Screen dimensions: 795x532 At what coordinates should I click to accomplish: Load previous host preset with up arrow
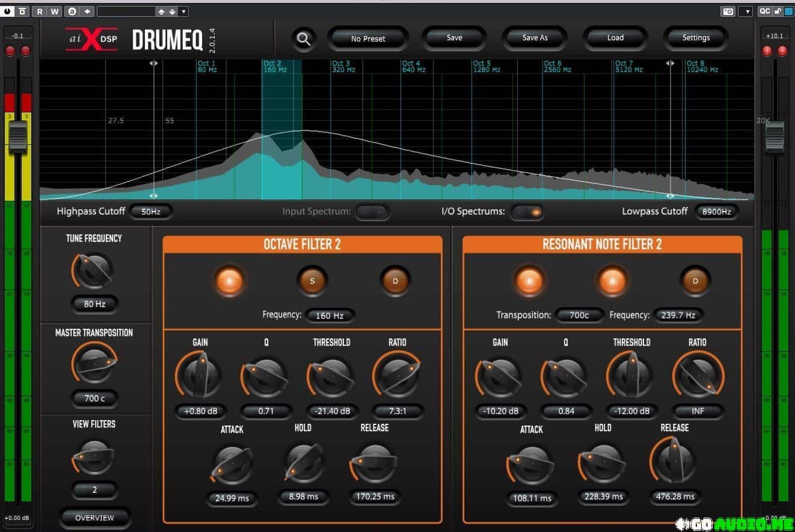161,11
